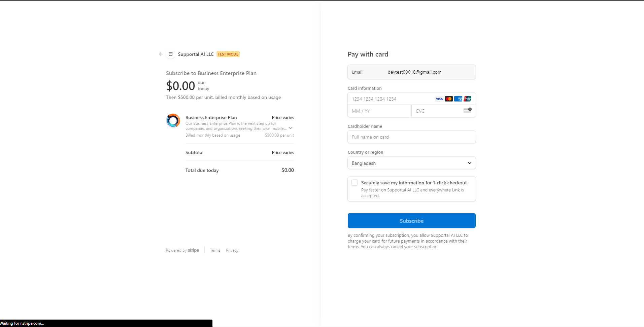Click the CVC help card icon
Image resolution: width=644 pixels, height=327 pixels.
pos(467,110)
